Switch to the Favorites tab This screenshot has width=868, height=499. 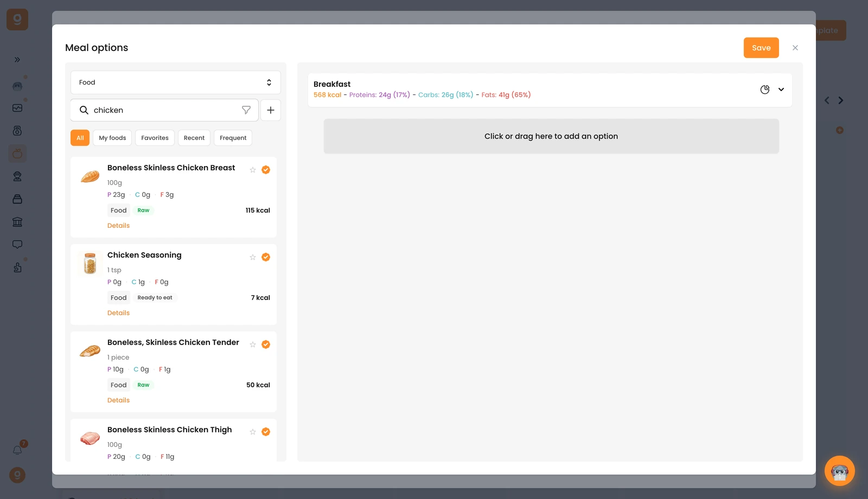point(155,138)
